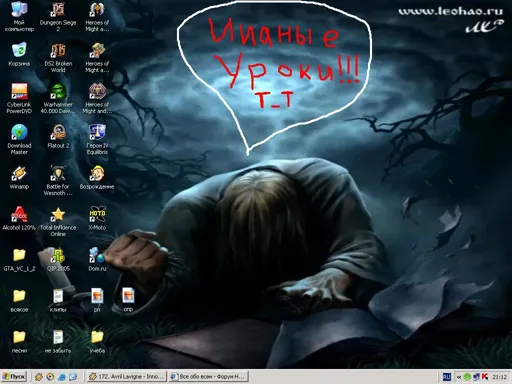This screenshot has width=512, height=384.
Task: Click the Пуск start button
Action: (x=14, y=377)
